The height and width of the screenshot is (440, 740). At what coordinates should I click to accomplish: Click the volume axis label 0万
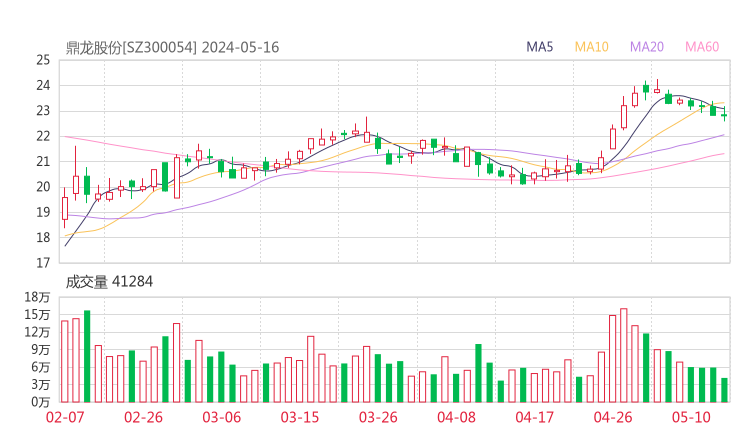click(x=41, y=402)
